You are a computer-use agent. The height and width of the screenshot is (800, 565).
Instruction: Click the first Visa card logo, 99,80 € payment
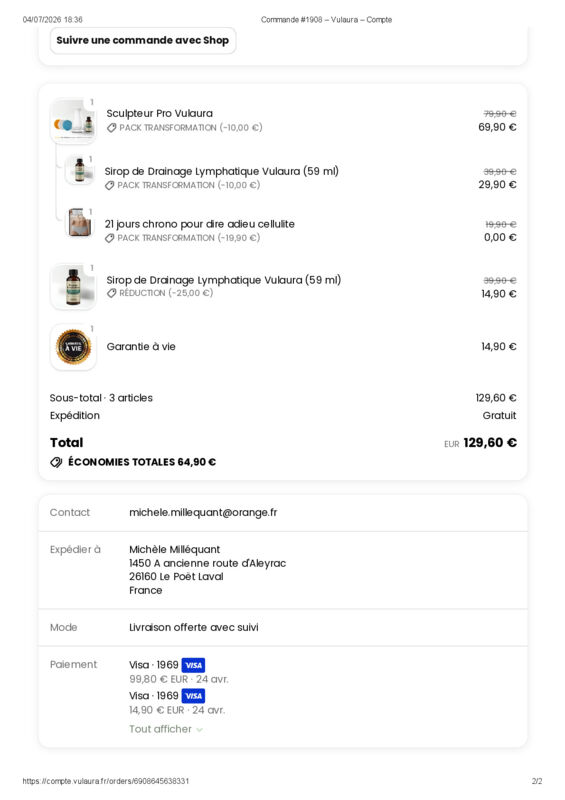click(x=193, y=665)
